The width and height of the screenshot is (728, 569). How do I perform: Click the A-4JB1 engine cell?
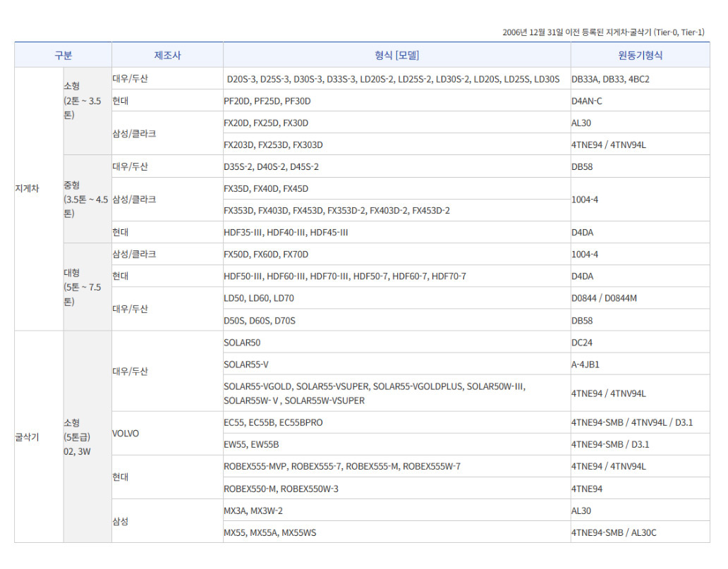pyautogui.click(x=641, y=364)
